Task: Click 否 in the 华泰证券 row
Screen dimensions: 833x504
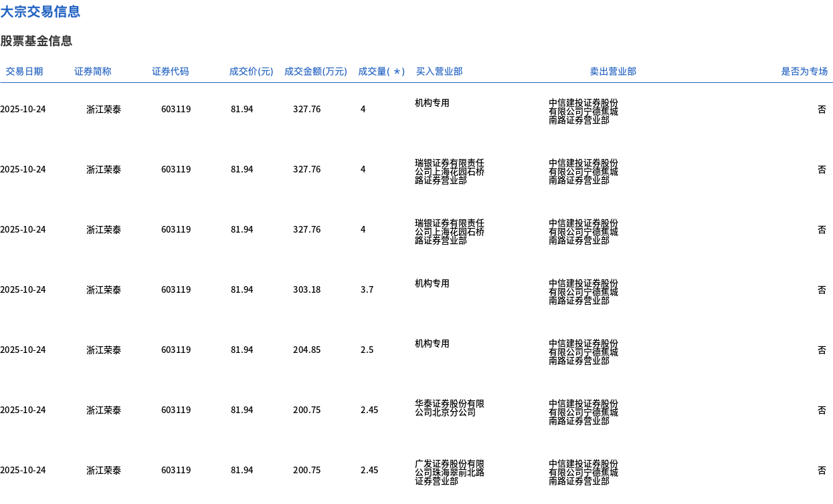Action: 822,410
